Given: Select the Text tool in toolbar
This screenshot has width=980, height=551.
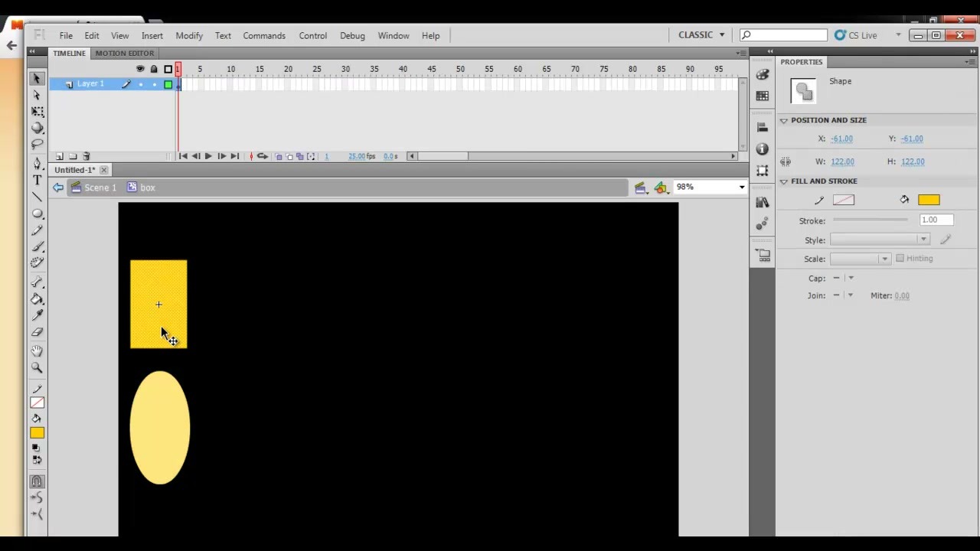Looking at the screenshot, I should pyautogui.click(x=37, y=181).
